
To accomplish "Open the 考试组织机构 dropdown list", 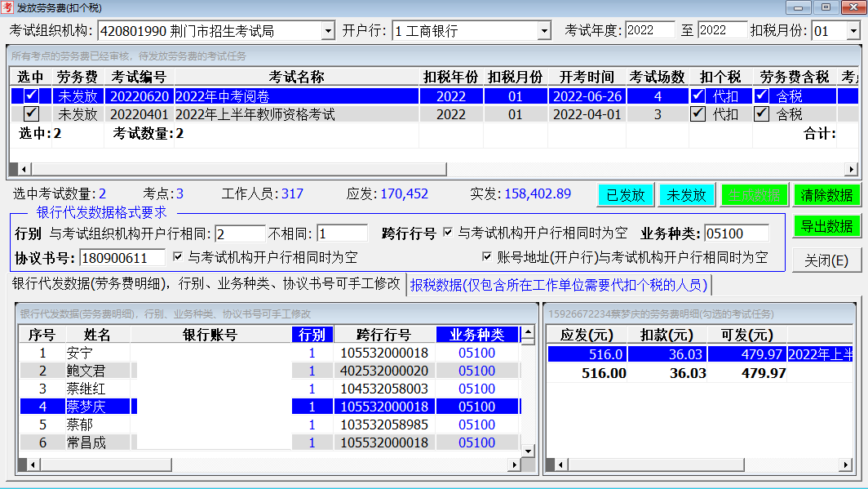I will [330, 31].
